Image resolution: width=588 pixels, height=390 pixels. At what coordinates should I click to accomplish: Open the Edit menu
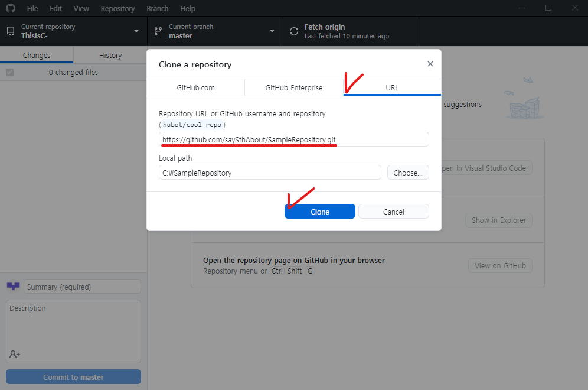(55, 8)
